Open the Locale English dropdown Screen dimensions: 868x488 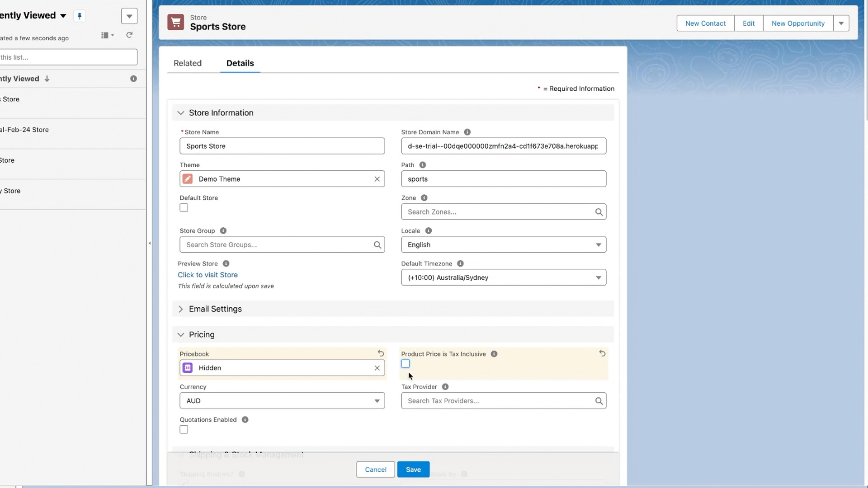tap(503, 245)
